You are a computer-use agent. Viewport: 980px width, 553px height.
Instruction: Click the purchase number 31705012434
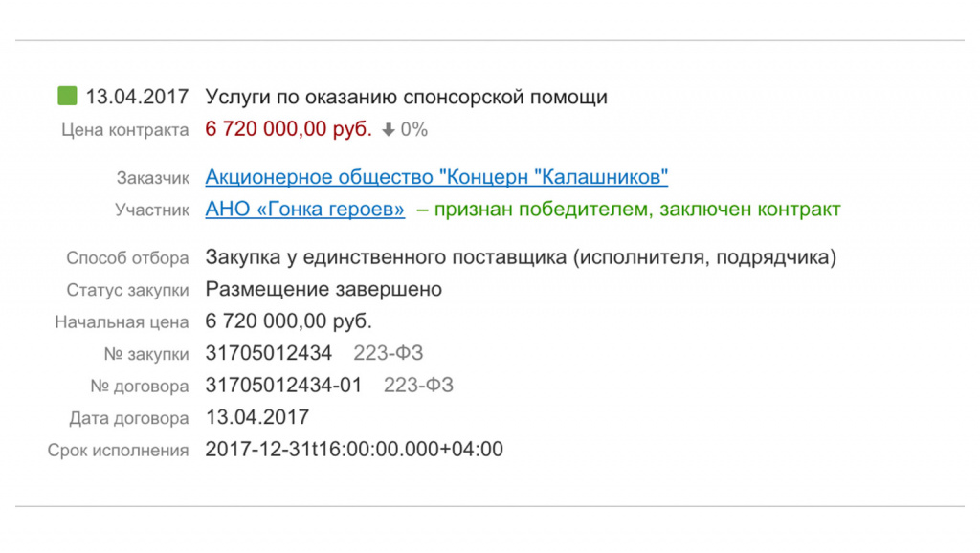pos(268,353)
